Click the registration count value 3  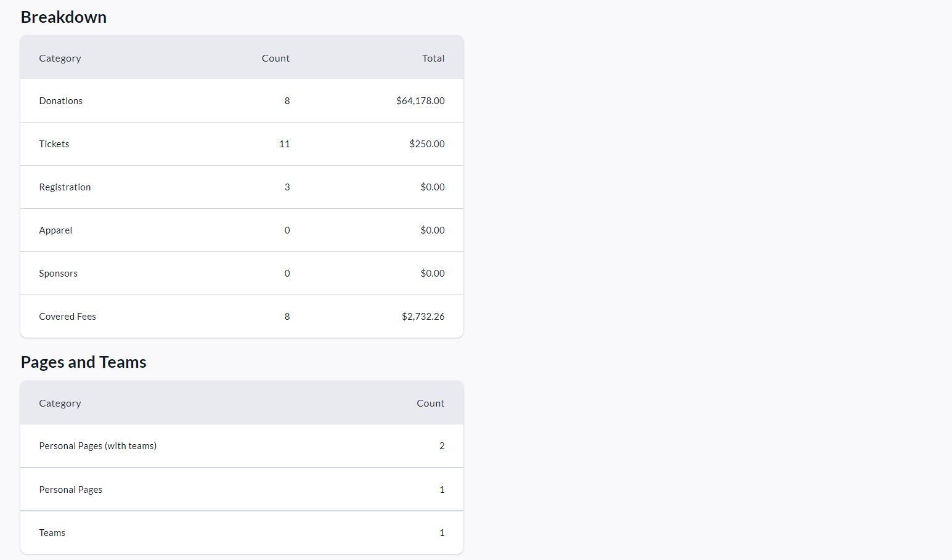287,187
